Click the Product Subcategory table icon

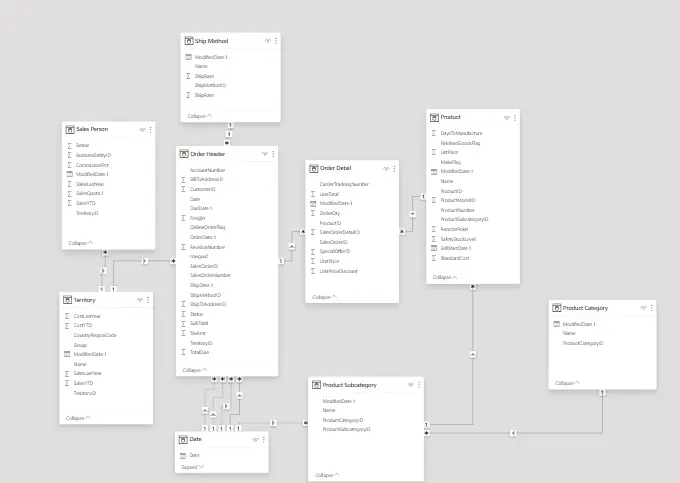point(316,385)
